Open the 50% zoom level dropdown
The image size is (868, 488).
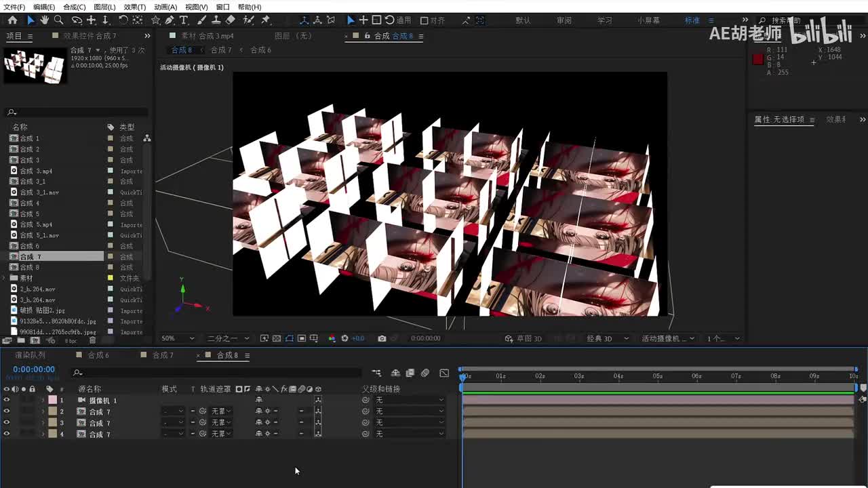(x=178, y=338)
